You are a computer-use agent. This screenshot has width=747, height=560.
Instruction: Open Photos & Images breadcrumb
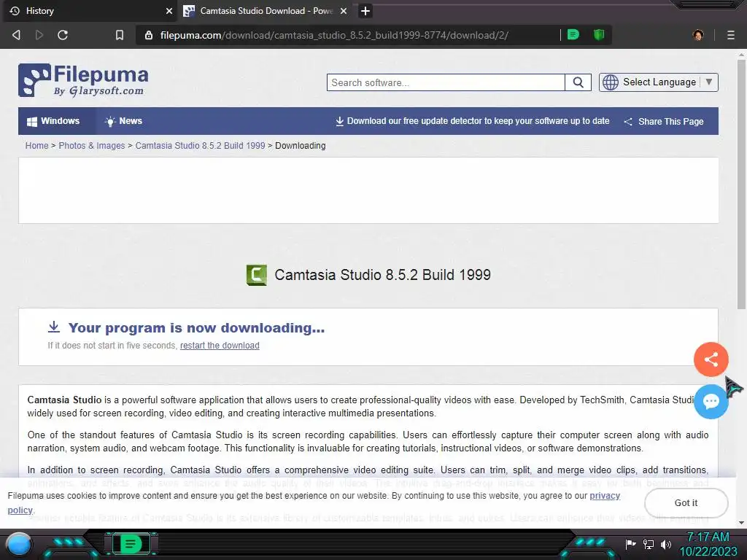(x=91, y=146)
